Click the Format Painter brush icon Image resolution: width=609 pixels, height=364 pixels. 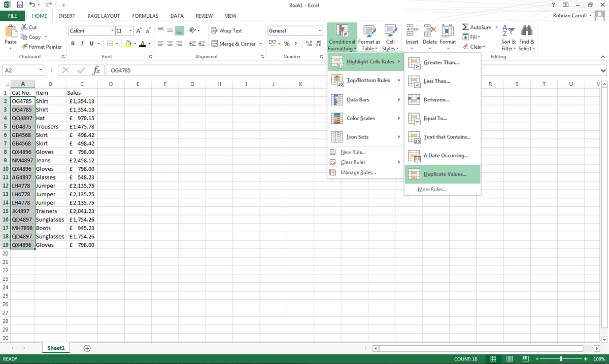[x=24, y=47]
